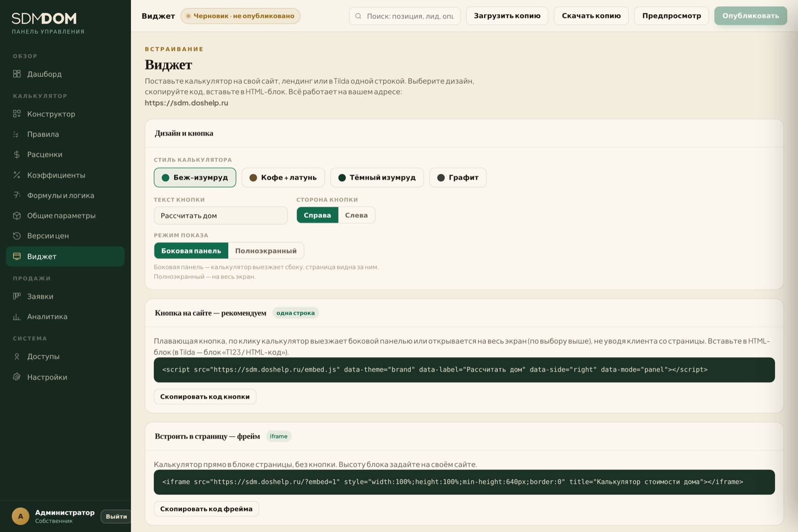Click Скопировать код фрейма
This screenshot has height=532, width=798.
(x=206, y=509)
